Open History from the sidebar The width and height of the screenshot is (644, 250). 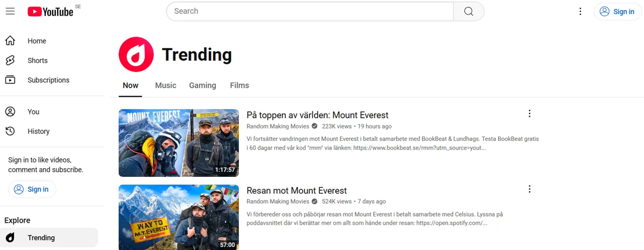[49, 131]
